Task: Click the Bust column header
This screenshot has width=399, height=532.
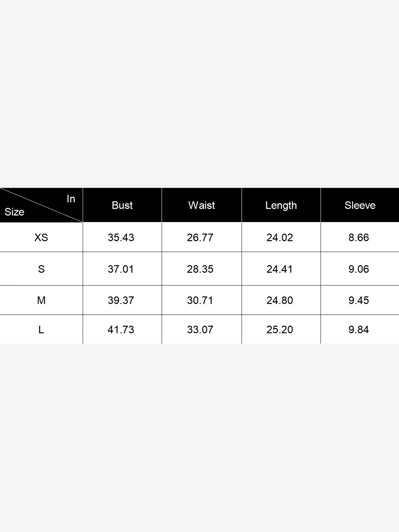Action: point(122,205)
